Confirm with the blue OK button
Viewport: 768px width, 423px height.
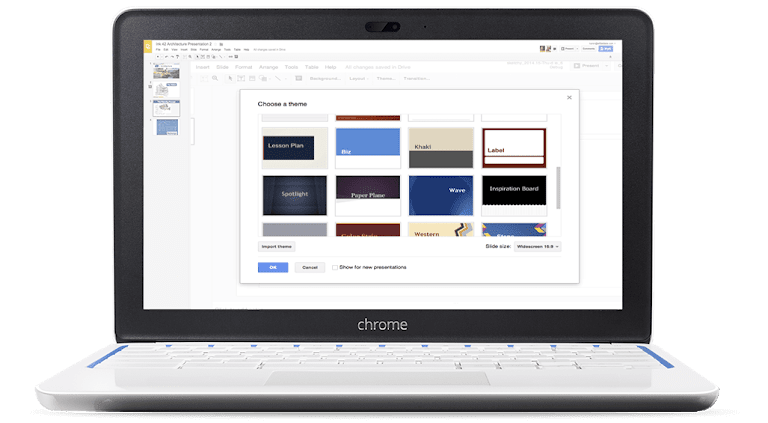click(272, 267)
